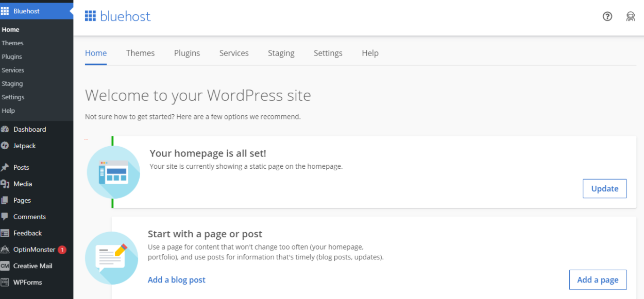Select the WPForms icon

click(5, 282)
